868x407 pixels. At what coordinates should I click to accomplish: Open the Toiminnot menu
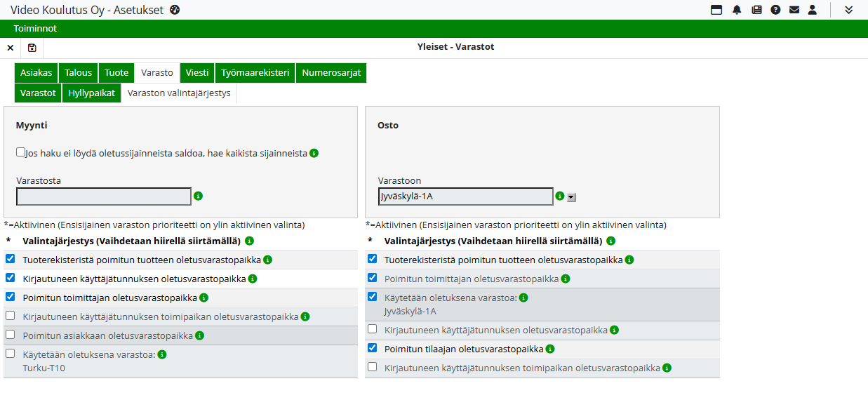click(35, 29)
